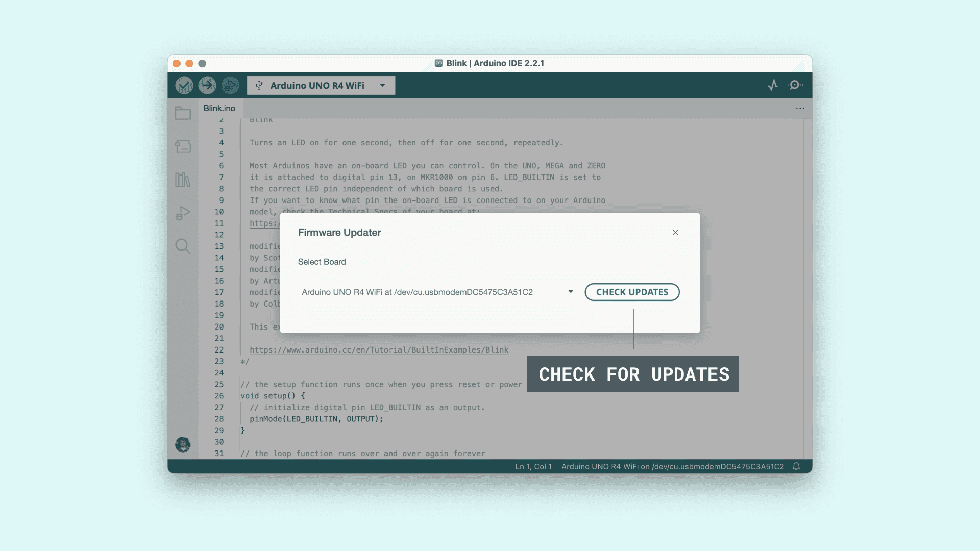Open the editor three-dots more menu
Viewport: 980px width, 551px height.
coord(800,108)
